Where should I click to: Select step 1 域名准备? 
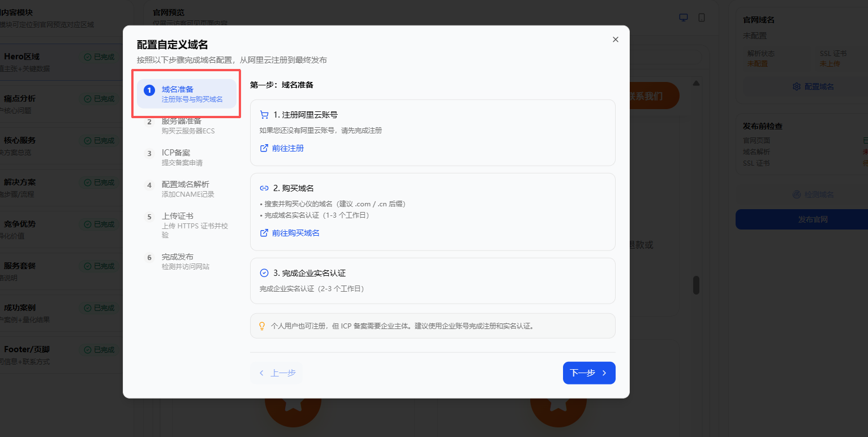187,94
